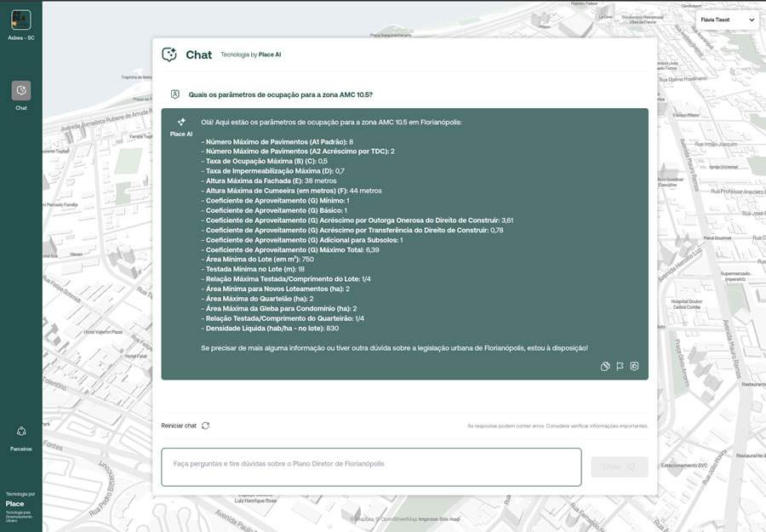Viewport: 766px width, 532px height.
Task: Click the Chat speech-bubble icon in header
Action: (170, 54)
